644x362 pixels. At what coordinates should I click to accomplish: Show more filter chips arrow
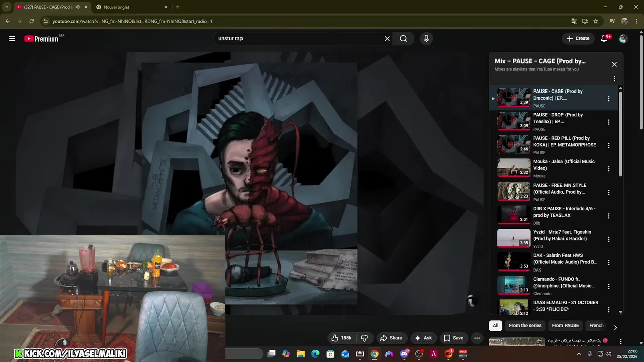coord(615,328)
